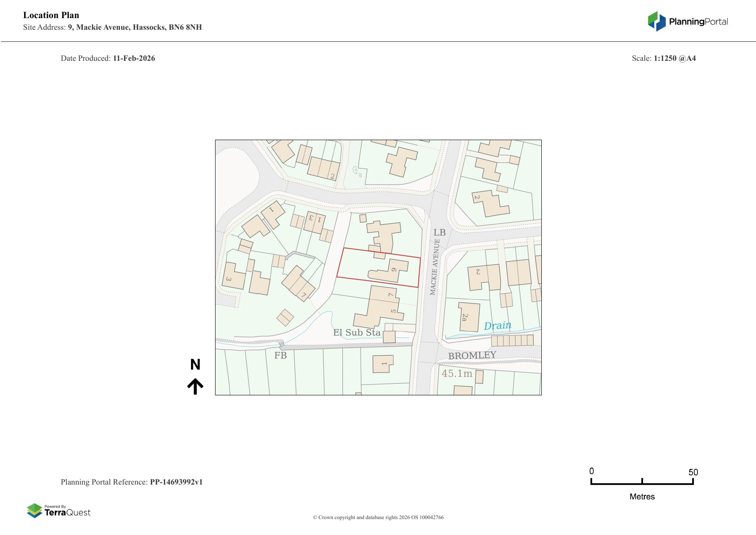The height and width of the screenshot is (535, 756).
Task: Click the north arrow symbol
Action: tap(195, 386)
